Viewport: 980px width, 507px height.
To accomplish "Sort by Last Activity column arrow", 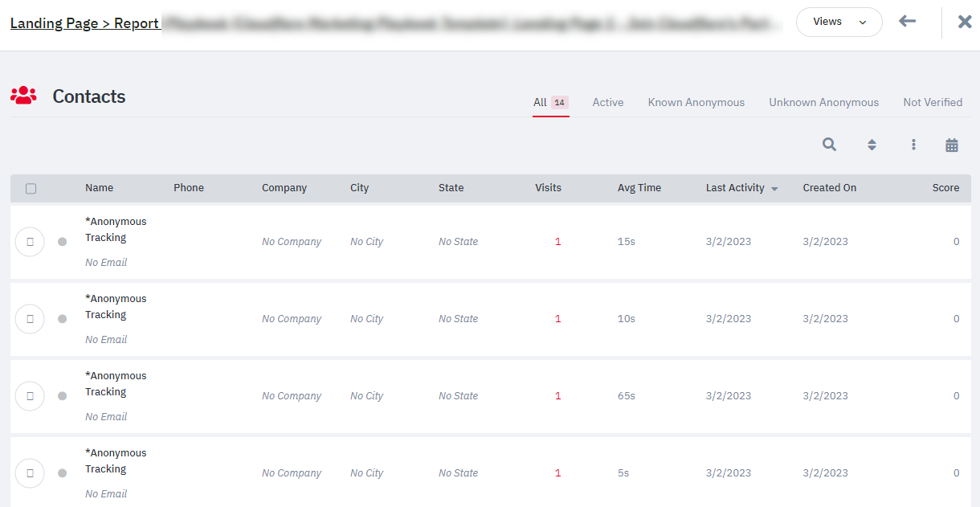I will pos(774,189).
